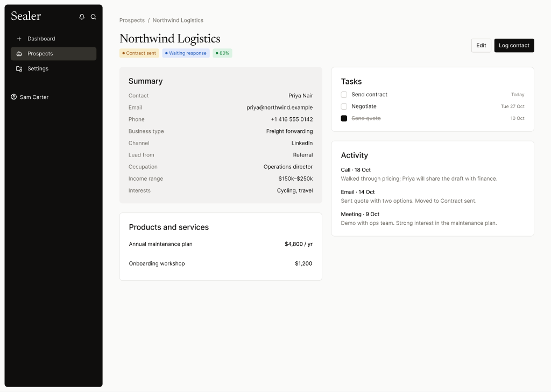Click the Tue 27 Oct due date
This screenshot has height=392, width=551.
513,106
